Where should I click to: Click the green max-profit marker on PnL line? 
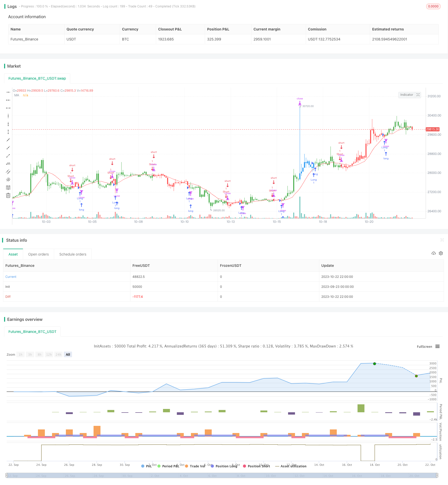[374, 364]
